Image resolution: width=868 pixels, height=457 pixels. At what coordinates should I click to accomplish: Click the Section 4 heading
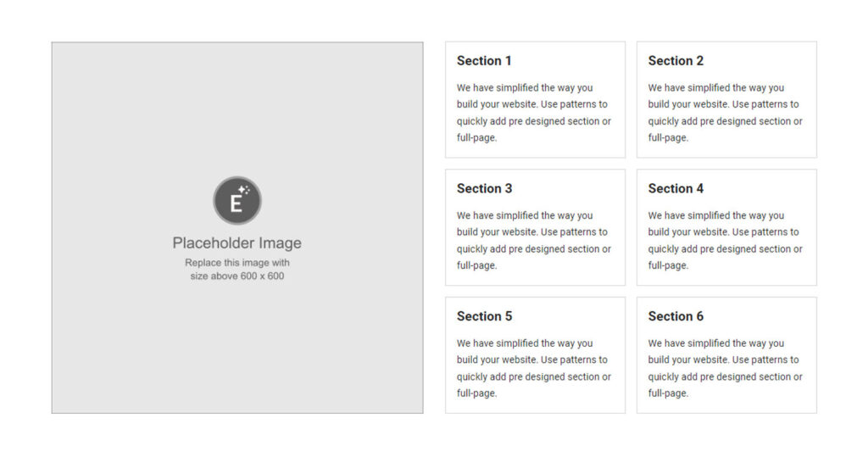pos(676,189)
